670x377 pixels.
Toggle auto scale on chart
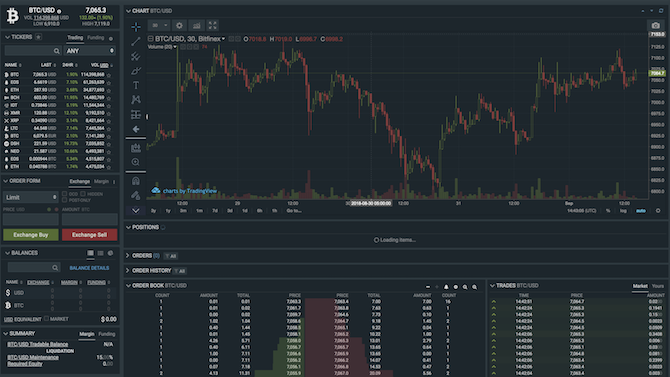click(641, 211)
